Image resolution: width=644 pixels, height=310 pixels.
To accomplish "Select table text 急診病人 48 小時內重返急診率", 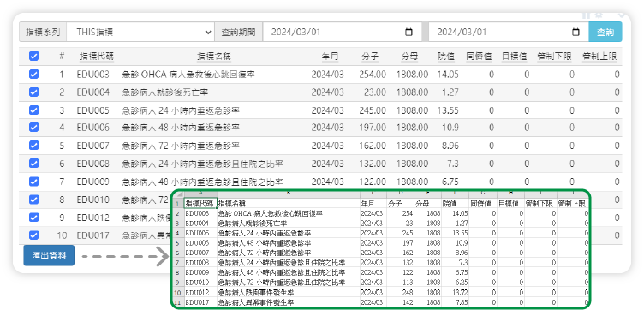I will [181, 128].
